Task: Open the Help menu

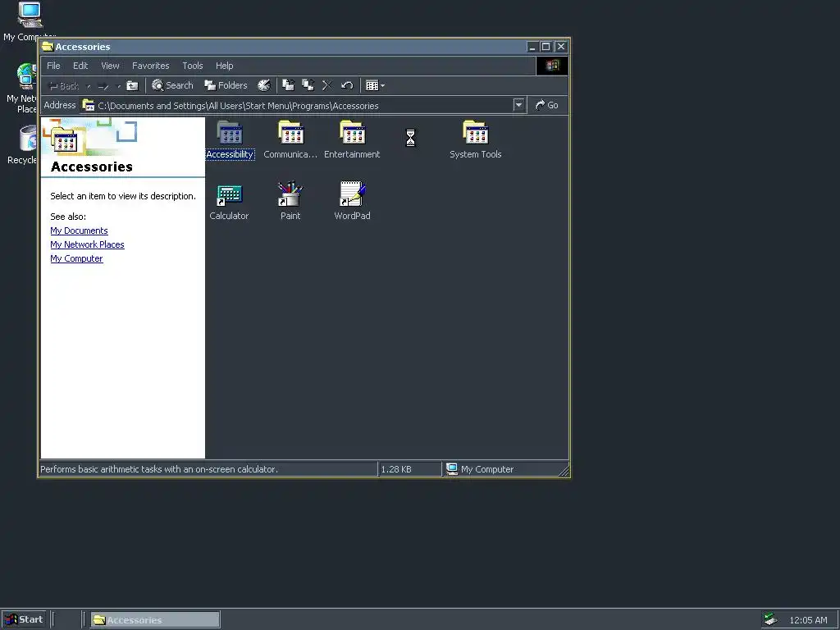Action: (x=225, y=66)
